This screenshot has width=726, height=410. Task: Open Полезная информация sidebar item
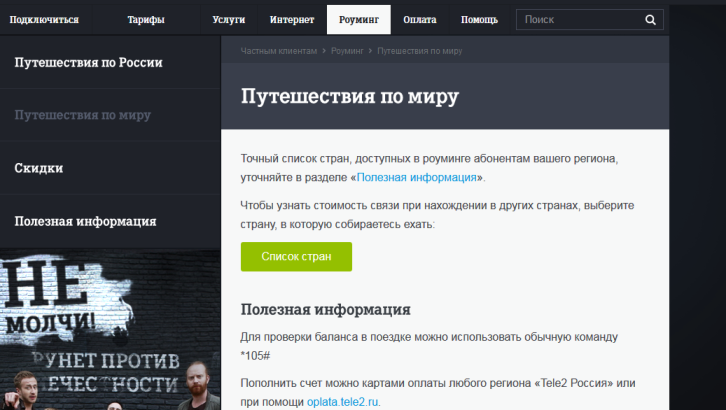pos(85,221)
